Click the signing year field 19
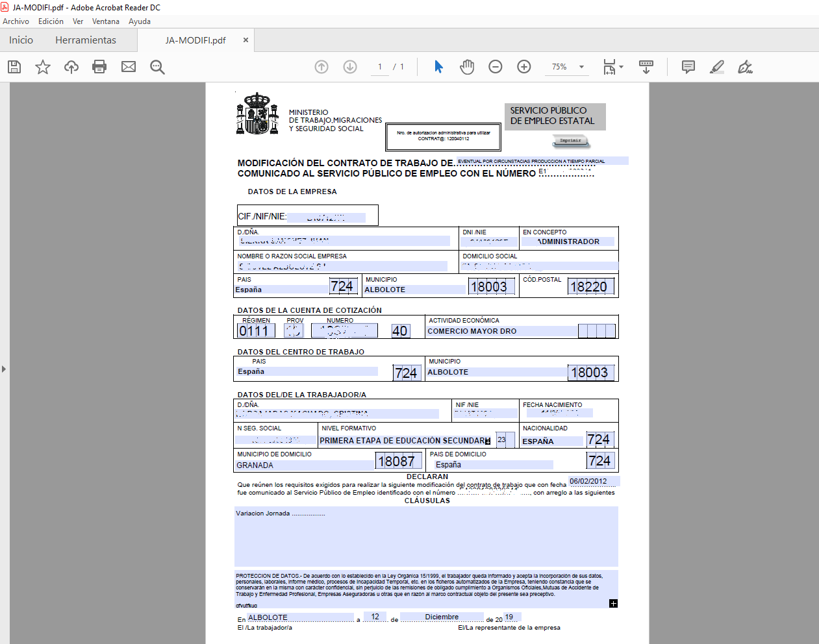819x644 pixels. point(512,617)
